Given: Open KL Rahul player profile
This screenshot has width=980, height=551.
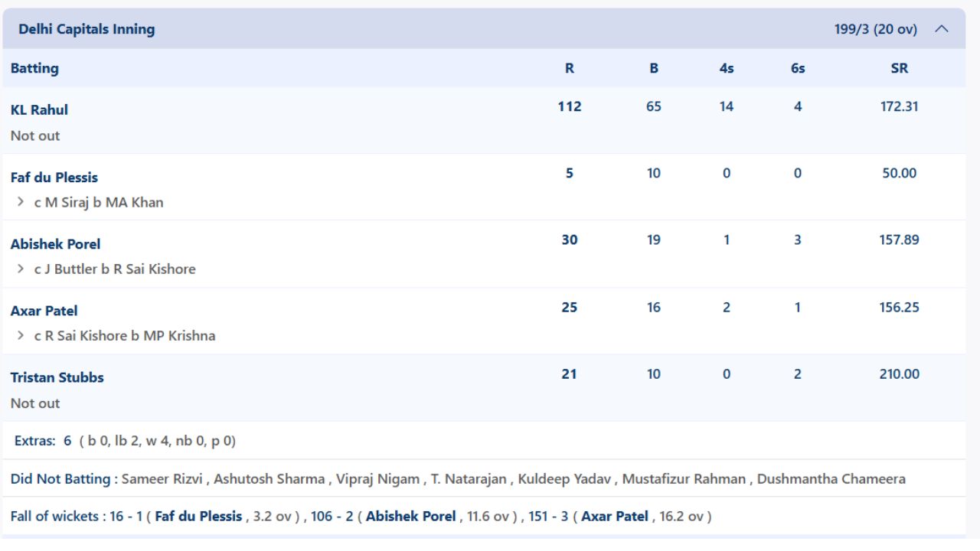Looking at the screenshot, I should (x=39, y=109).
